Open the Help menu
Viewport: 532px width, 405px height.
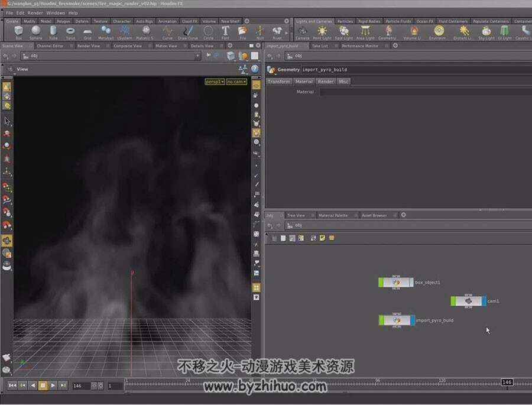click(73, 13)
